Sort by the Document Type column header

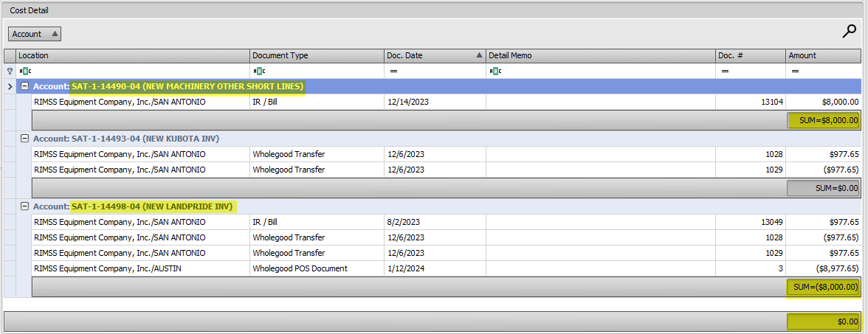(x=317, y=55)
